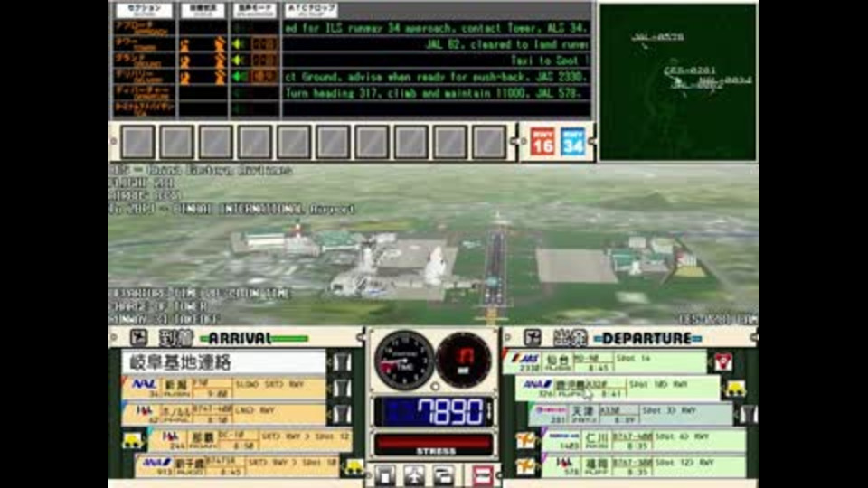Click the Arrival panel airplane landing icon
868x488 pixels.
pos(138,337)
